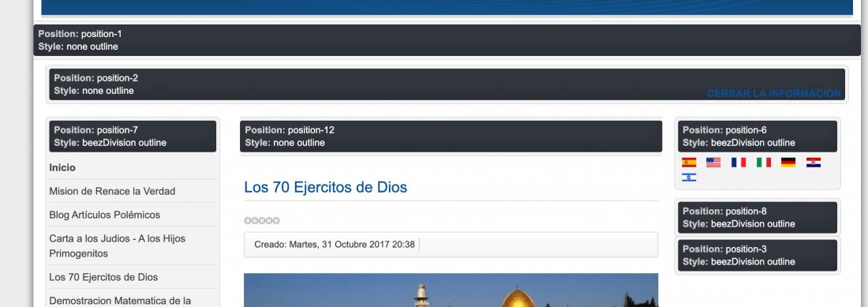The width and height of the screenshot is (868, 307).
Task: Select the German flag language icon
Action: point(788,162)
